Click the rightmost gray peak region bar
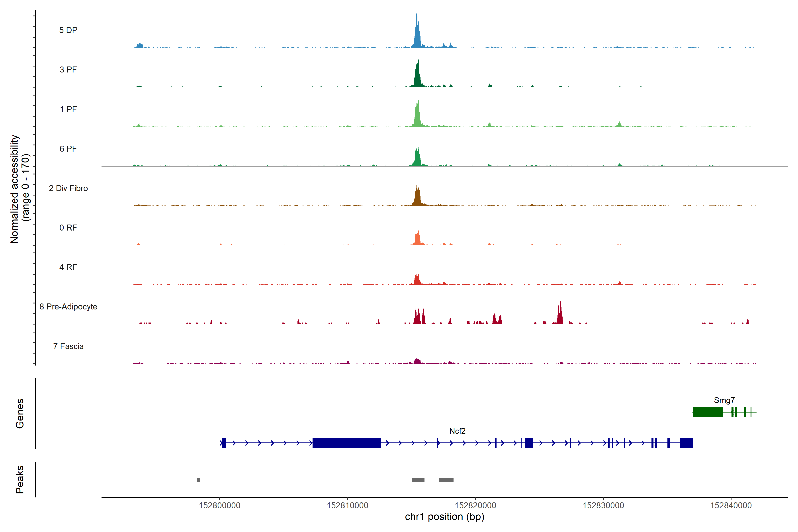The image size is (798, 532). click(x=446, y=480)
